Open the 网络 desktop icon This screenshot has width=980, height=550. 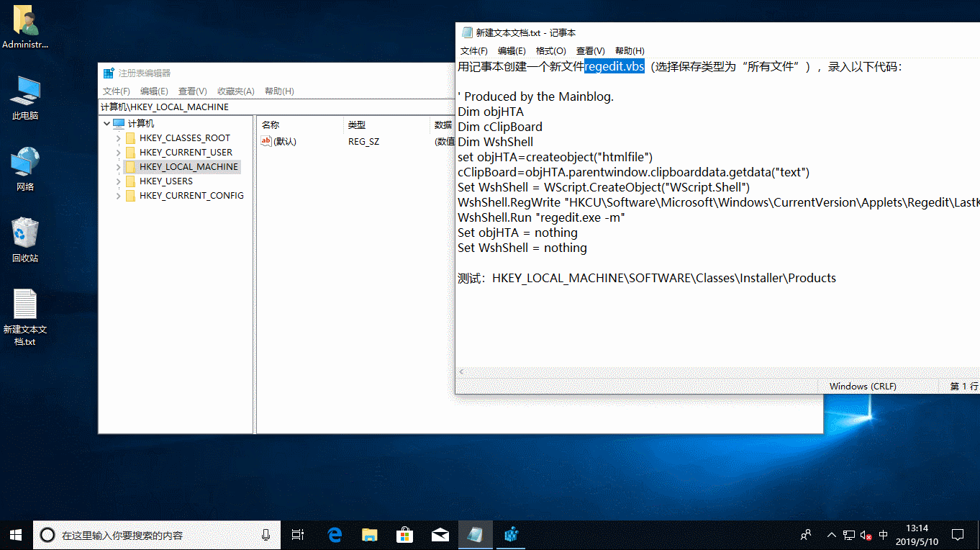tap(25, 169)
